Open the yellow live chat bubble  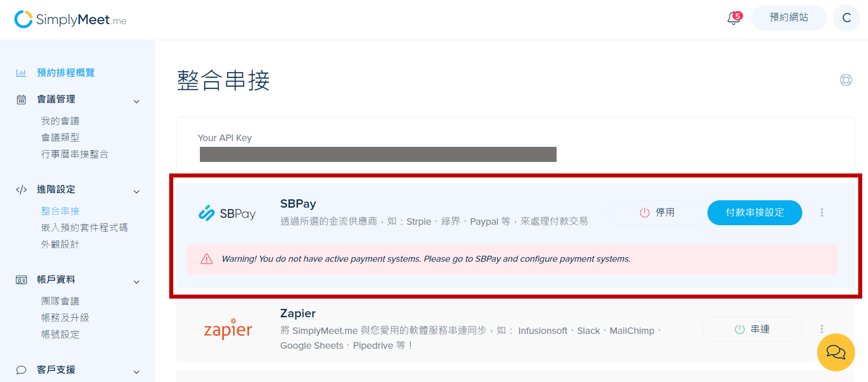836,352
